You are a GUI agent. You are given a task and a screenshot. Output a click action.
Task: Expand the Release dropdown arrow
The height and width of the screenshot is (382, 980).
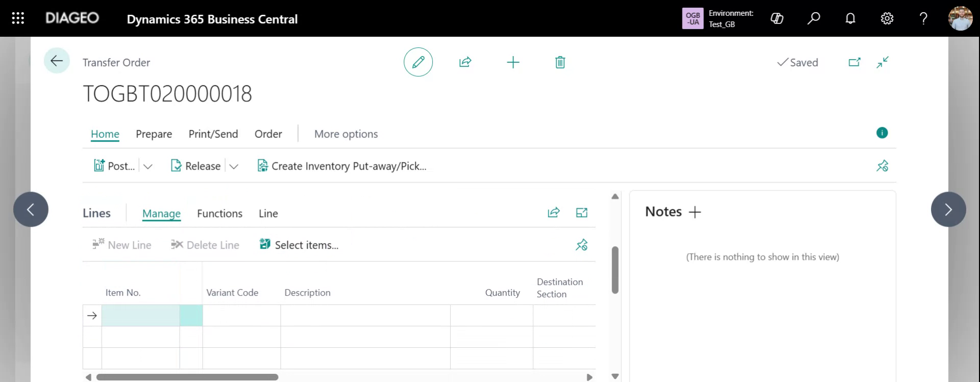coord(234,166)
